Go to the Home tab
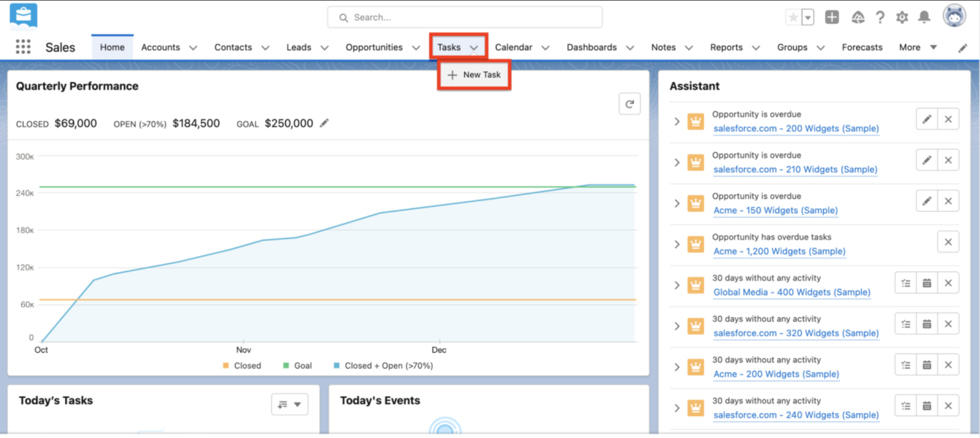The height and width of the screenshot is (438, 980). pyautogui.click(x=112, y=47)
